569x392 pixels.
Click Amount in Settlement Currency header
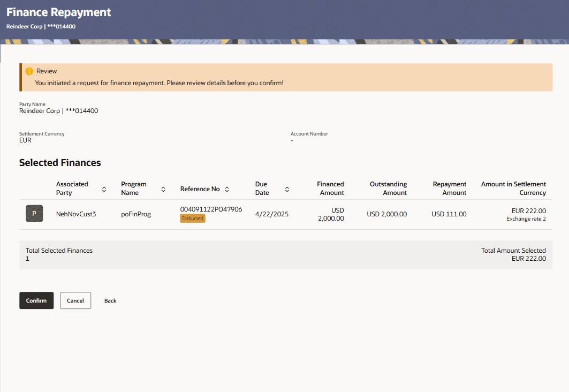pyautogui.click(x=513, y=189)
